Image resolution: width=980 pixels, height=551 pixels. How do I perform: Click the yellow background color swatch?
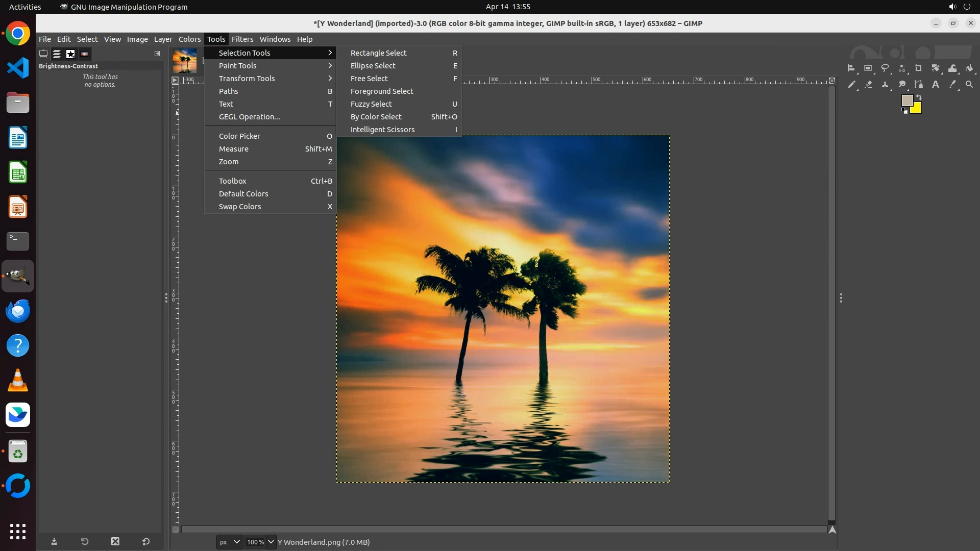pyautogui.click(x=917, y=109)
